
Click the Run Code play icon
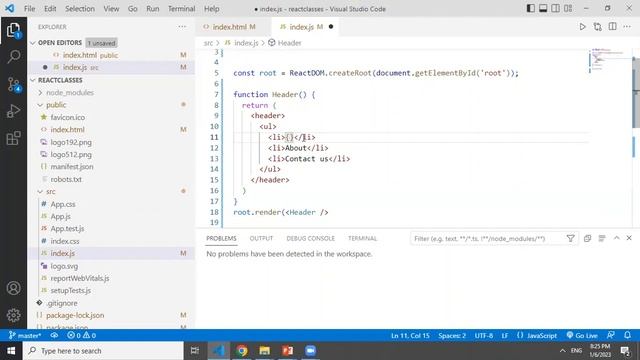pos(582,27)
